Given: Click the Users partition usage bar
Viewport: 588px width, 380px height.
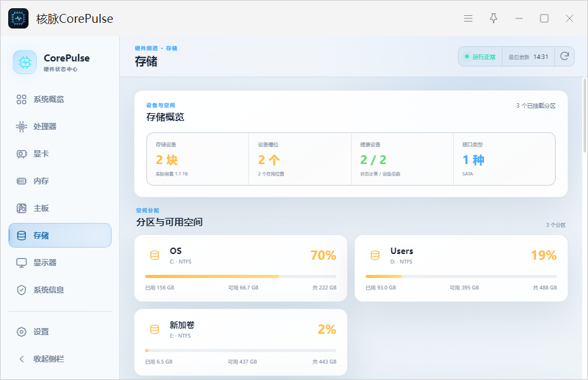Looking at the screenshot, I should pyautogui.click(x=461, y=277).
